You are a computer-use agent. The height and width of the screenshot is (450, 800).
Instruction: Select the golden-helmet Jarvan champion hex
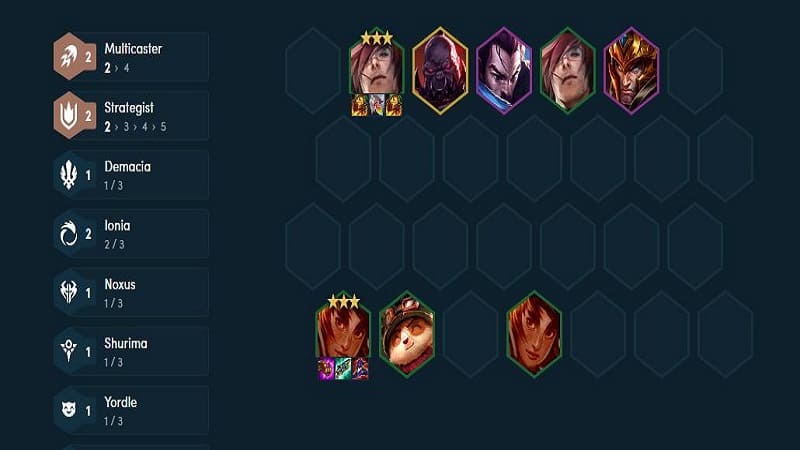click(x=632, y=70)
